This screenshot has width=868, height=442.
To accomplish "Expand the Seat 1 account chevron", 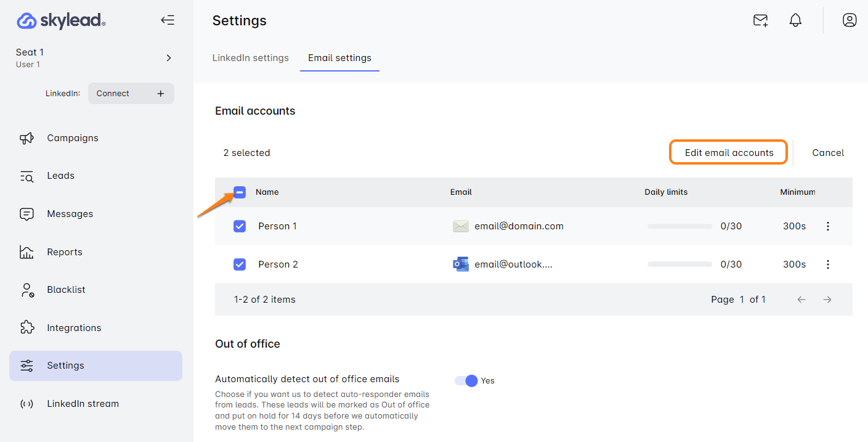I will pyautogui.click(x=169, y=58).
